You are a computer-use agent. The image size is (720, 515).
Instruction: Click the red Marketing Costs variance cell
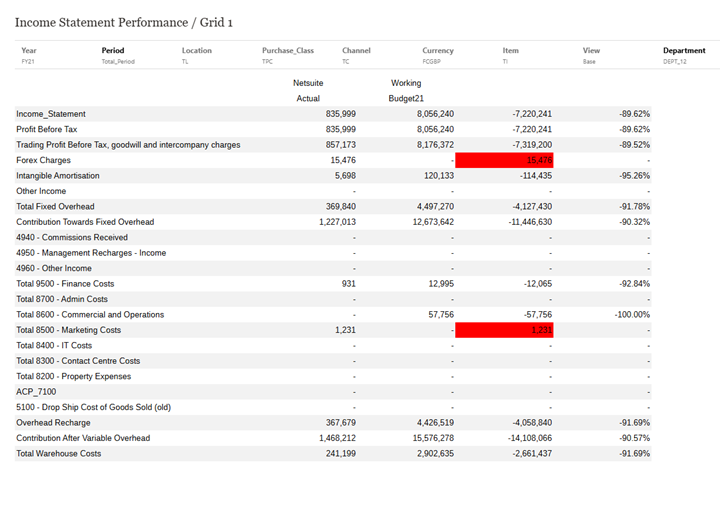504,330
